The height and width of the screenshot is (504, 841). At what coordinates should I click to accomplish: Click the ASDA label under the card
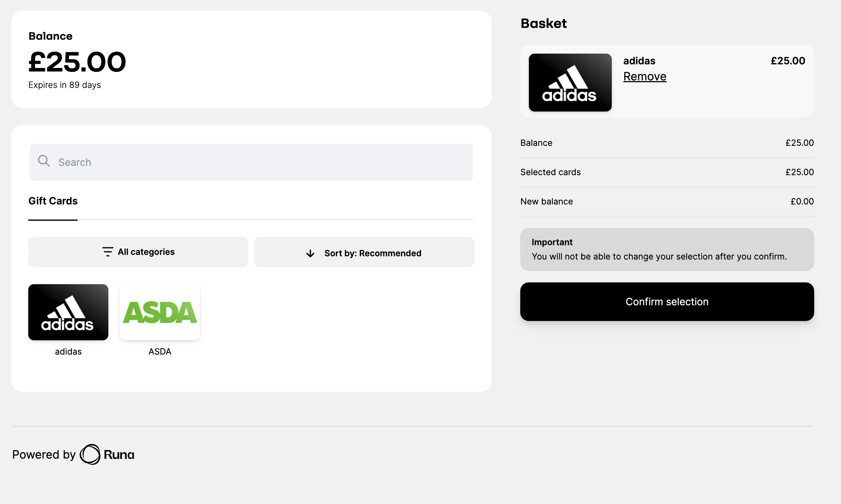click(160, 352)
